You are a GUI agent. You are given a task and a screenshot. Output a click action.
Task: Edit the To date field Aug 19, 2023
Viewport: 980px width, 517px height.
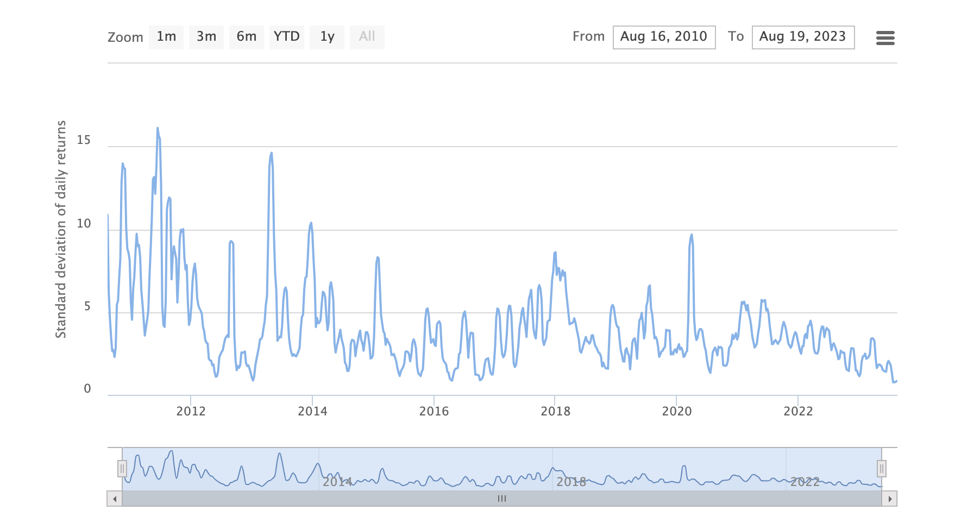pyautogui.click(x=803, y=37)
